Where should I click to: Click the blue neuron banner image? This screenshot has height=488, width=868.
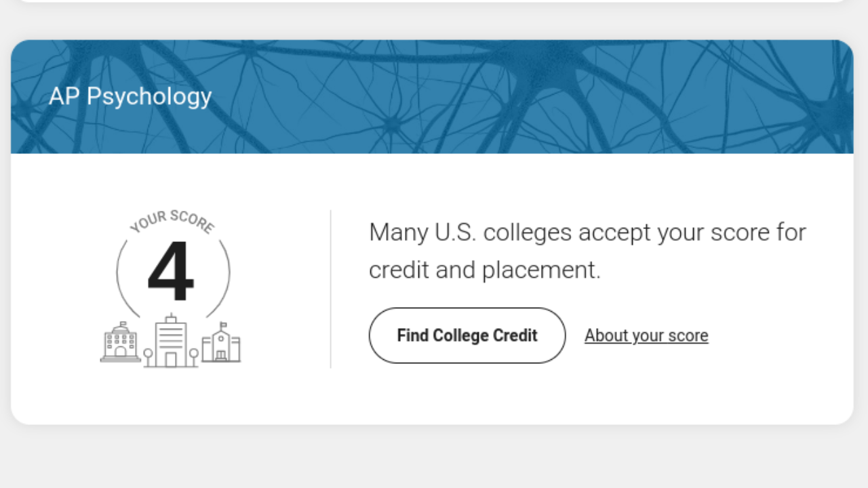(432, 96)
